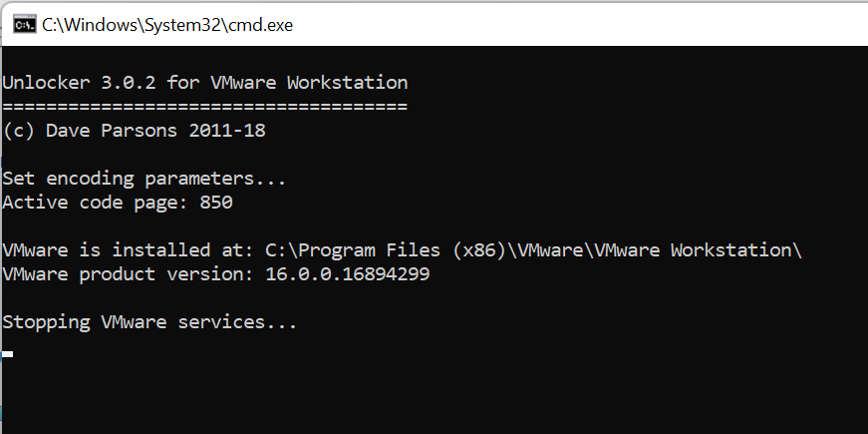This screenshot has width=868, height=434.
Task: Click the "VMware is installed at:" text
Action: 129,248
